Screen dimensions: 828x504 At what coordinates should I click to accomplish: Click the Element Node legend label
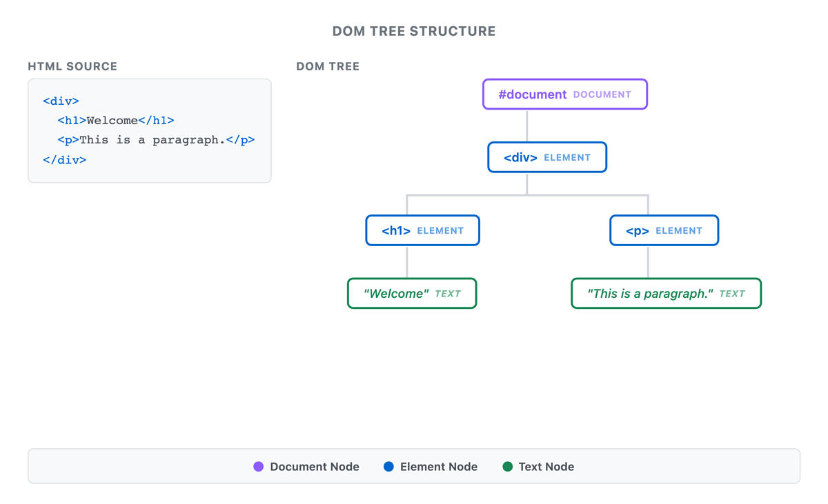click(439, 467)
